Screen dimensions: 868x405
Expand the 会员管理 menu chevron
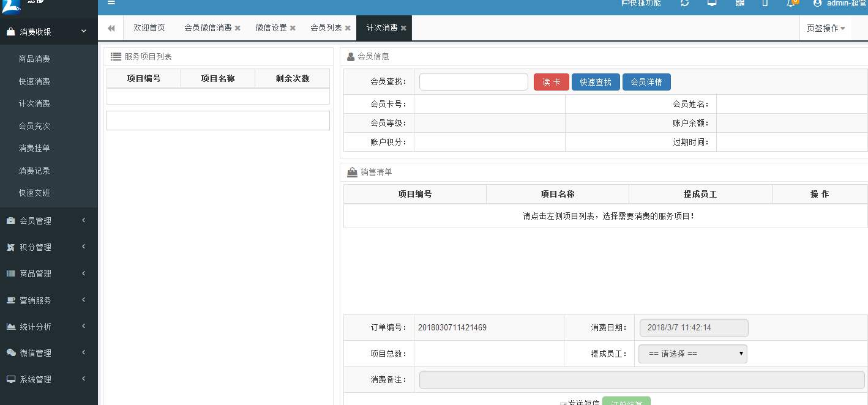click(84, 220)
